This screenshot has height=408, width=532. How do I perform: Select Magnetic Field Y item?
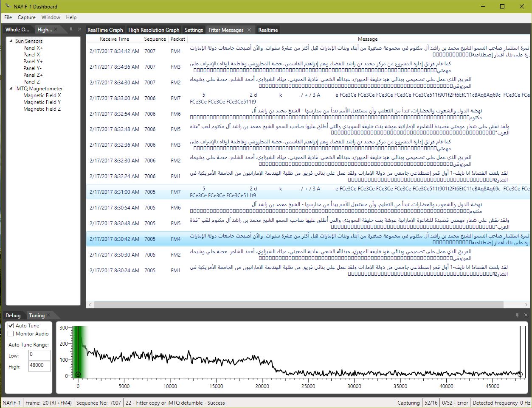pos(42,102)
